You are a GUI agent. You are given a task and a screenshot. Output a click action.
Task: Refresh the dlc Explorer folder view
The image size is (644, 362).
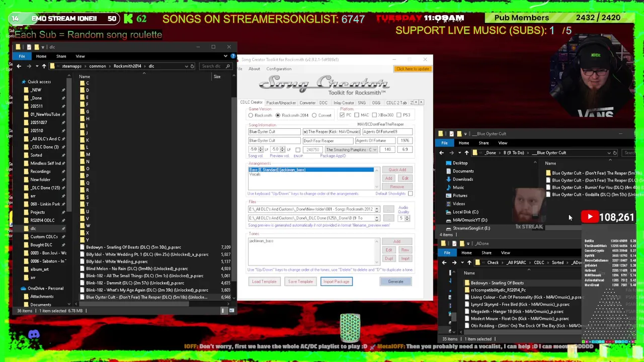pyautogui.click(x=192, y=66)
